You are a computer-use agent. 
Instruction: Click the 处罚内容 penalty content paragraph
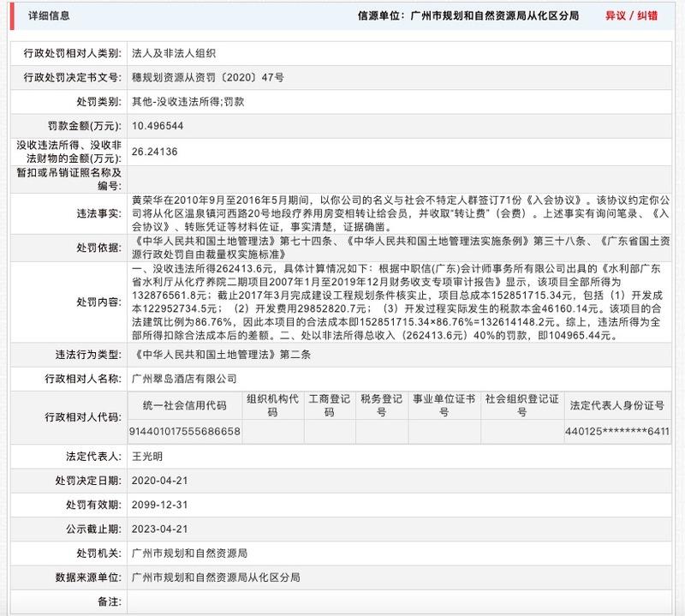pyautogui.click(x=397, y=302)
